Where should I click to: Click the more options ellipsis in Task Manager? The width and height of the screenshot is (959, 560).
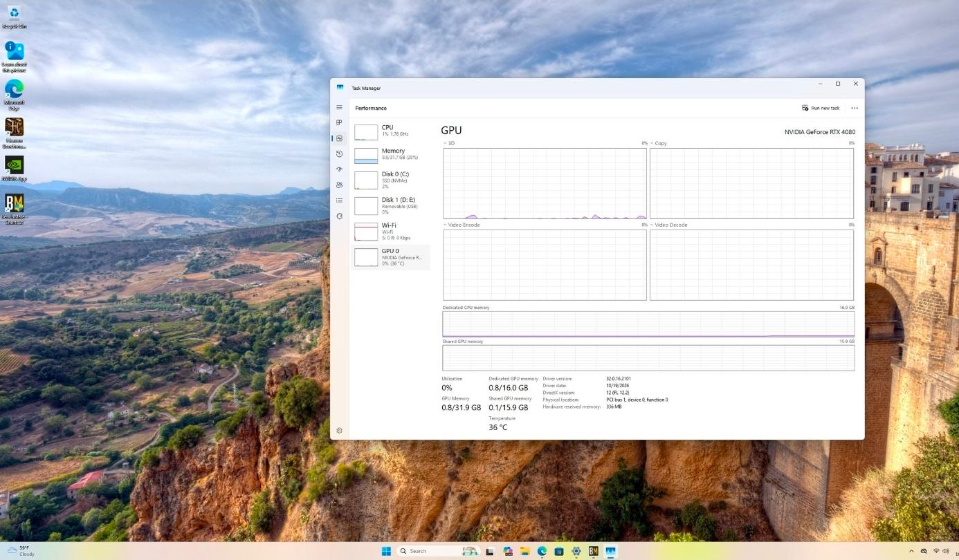(x=855, y=108)
